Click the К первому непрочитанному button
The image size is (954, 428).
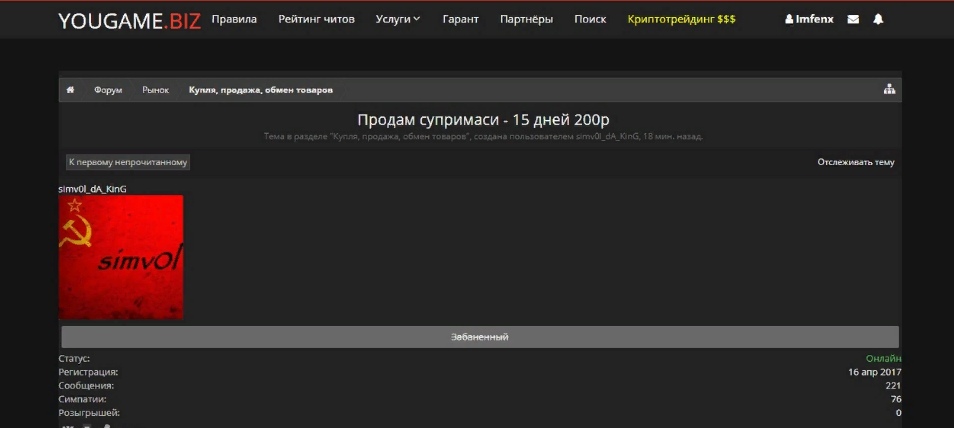pyautogui.click(x=128, y=163)
